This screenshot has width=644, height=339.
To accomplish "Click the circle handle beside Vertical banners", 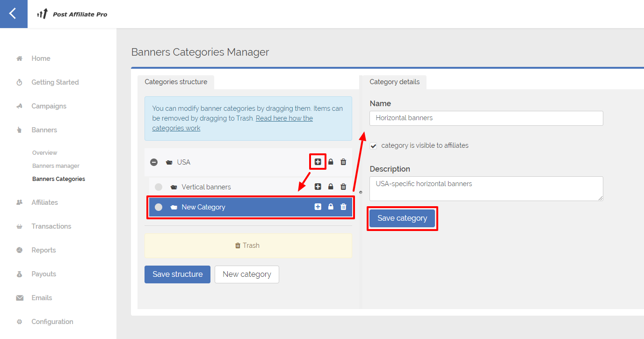I will [x=159, y=187].
